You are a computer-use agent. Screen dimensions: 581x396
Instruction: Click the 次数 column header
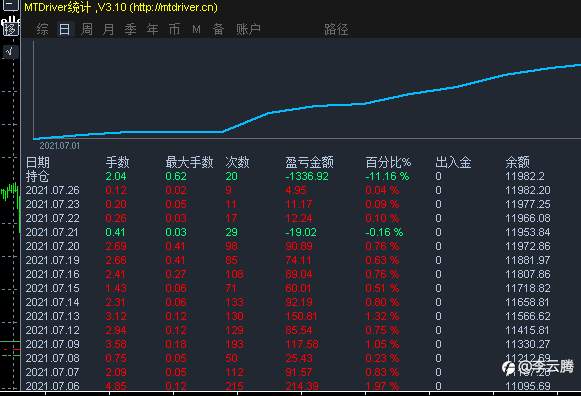click(x=237, y=162)
